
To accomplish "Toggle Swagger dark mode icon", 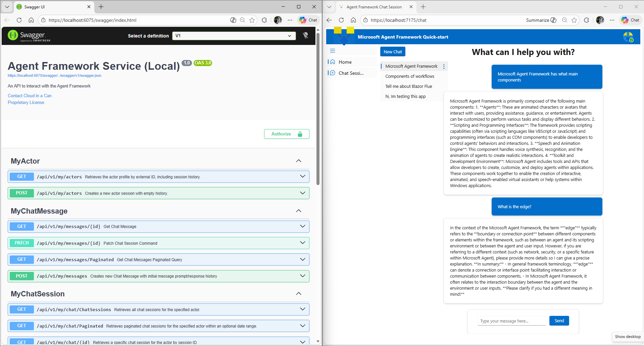I will 305,36.
